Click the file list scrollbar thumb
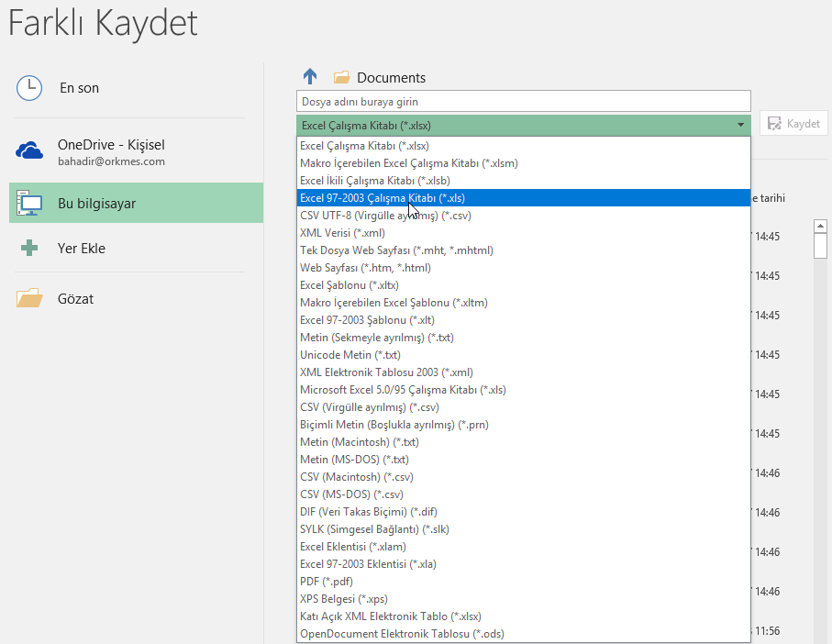 pos(820,246)
